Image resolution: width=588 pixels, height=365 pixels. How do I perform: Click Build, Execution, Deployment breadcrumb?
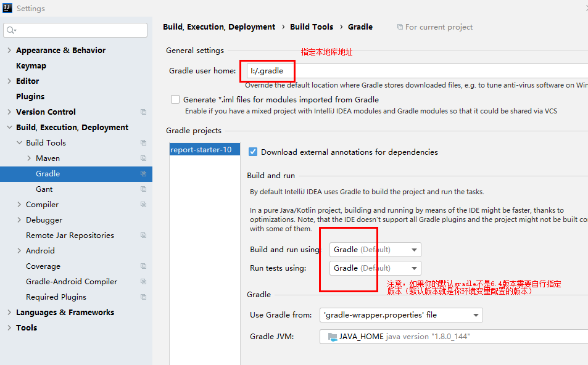pos(219,27)
